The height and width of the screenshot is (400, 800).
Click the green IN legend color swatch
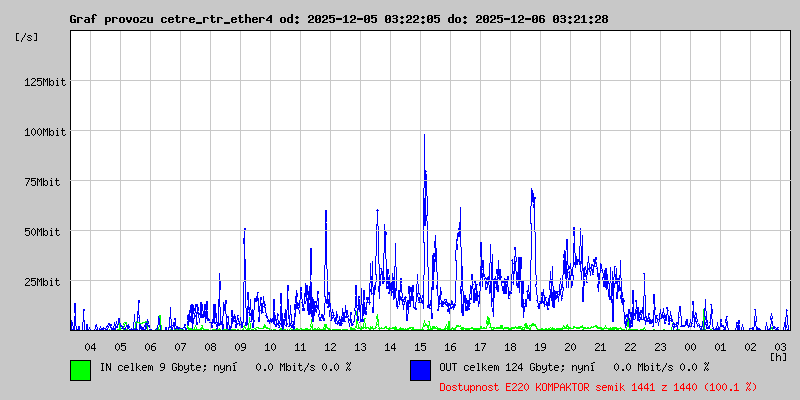point(80,369)
